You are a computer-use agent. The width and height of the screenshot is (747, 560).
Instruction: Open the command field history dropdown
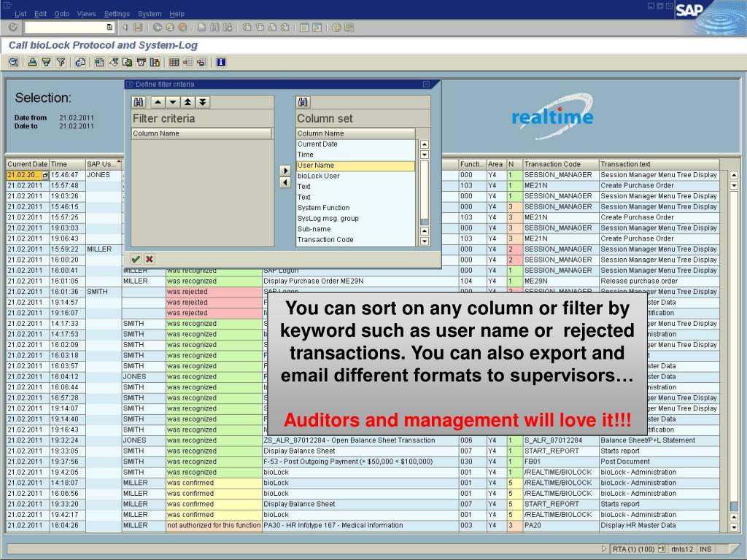(109, 28)
